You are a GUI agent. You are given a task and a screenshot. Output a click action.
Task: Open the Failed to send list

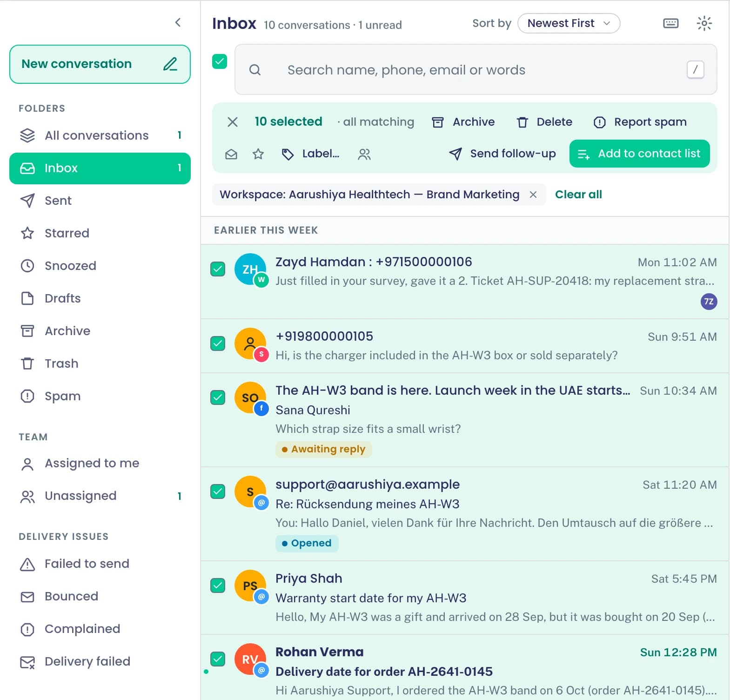click(x=100, y=564)
